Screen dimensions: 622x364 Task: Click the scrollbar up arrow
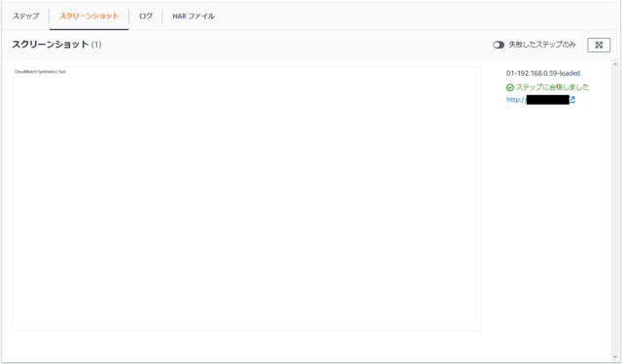click(x=615, y=64)
